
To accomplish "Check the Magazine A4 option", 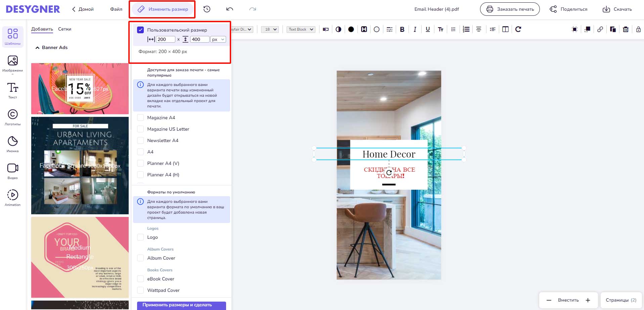I will [x=140, y=118].
